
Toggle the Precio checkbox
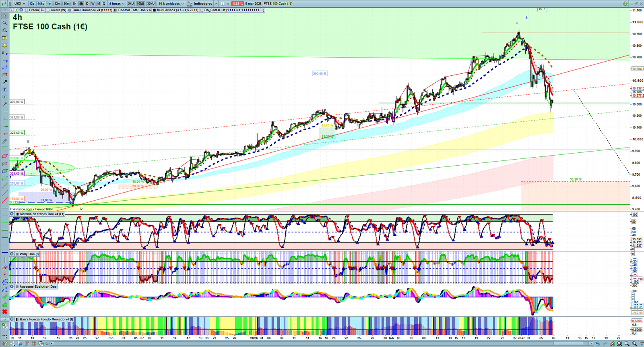tap(27, 10)
